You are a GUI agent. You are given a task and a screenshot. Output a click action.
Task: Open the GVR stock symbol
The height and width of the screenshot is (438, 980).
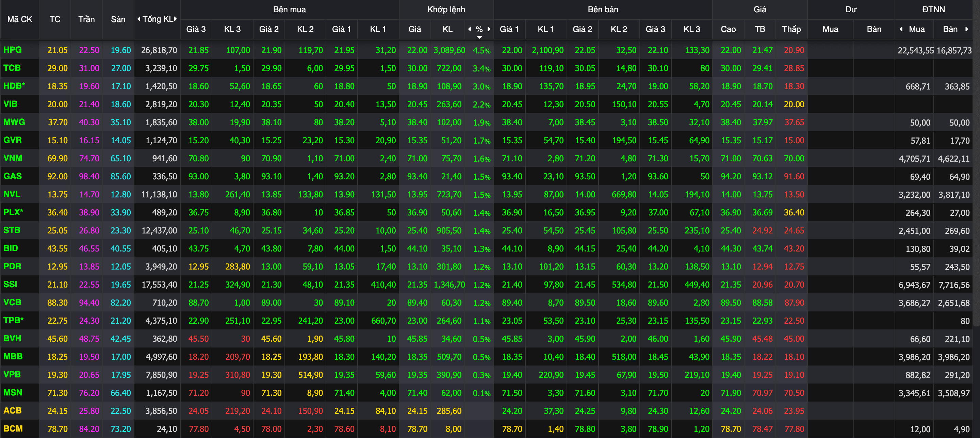coord(13,140)
